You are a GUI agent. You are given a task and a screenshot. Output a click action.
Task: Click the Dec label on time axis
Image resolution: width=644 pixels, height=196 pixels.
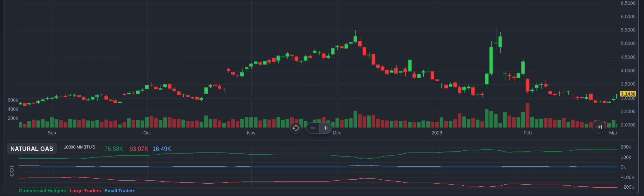tap(337, 133)
